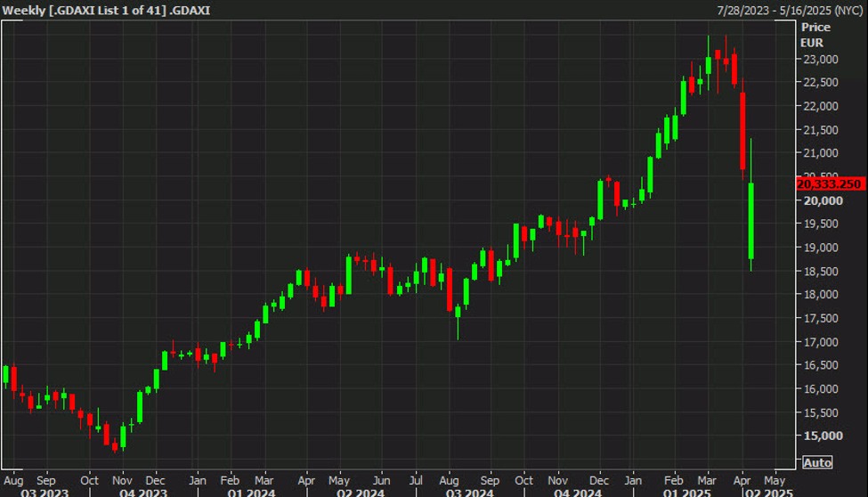Open the Weekly interval label in chart title
The width and height of the screenshot is (868, 497).
23,9
